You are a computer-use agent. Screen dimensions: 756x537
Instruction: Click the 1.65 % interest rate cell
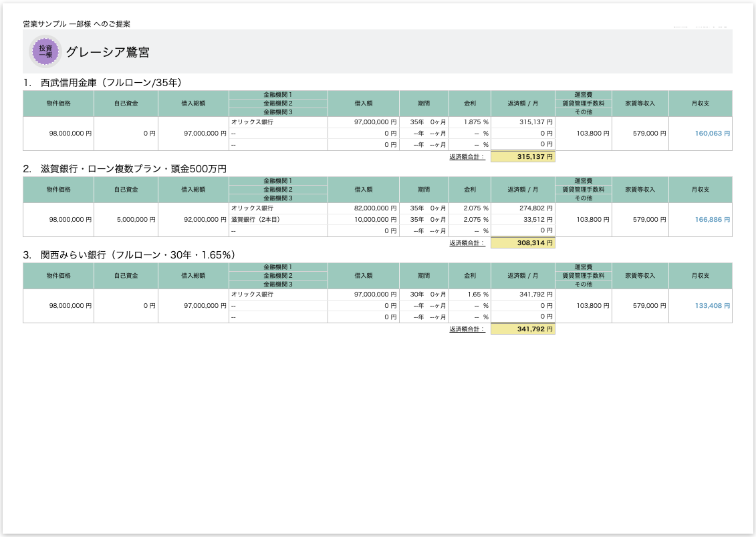pyautogui.click(x=470, y=295)
